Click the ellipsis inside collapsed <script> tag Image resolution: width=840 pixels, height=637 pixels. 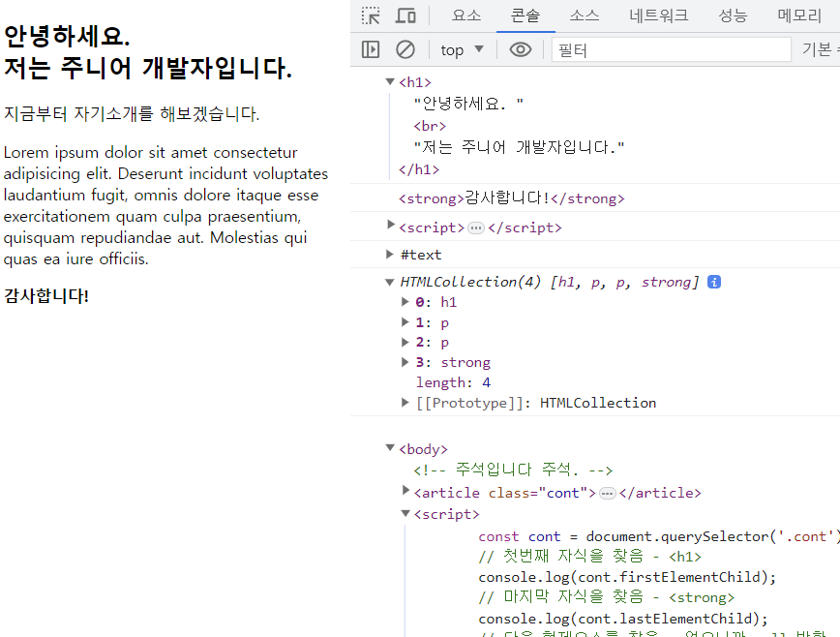click(x=476, y=228)
